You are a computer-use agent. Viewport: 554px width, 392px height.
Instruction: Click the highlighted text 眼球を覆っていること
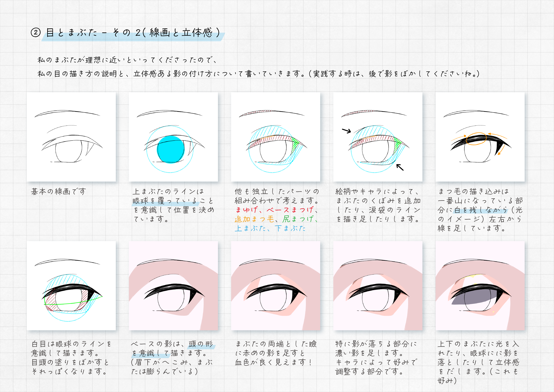173,201
